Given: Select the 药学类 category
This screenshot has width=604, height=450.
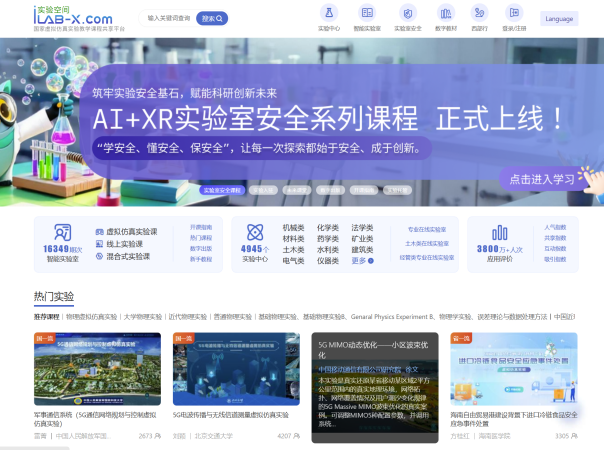Looking at the screenshot, I should click(328, 239).
